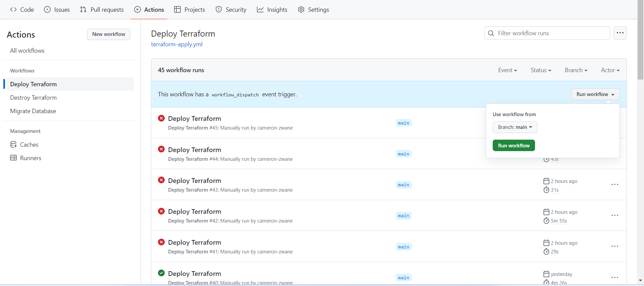The height and width of the screenshot is (286, 644).
Task: Open Deploy Terraform run #44
Action: 195,150
